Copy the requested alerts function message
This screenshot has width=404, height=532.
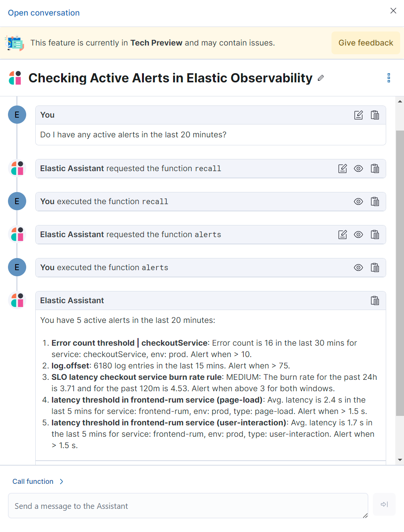point(375,235)
